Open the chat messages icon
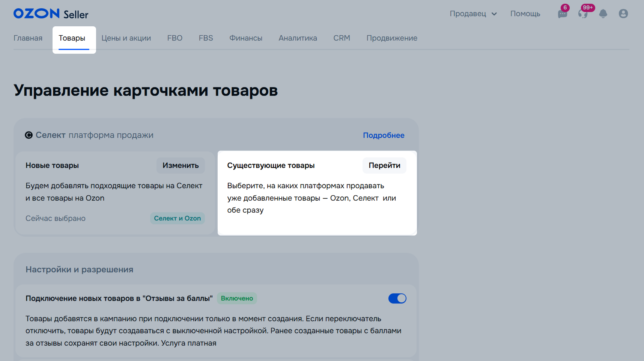The height and width of the screenshot is (361, 644). coord(562,14)
